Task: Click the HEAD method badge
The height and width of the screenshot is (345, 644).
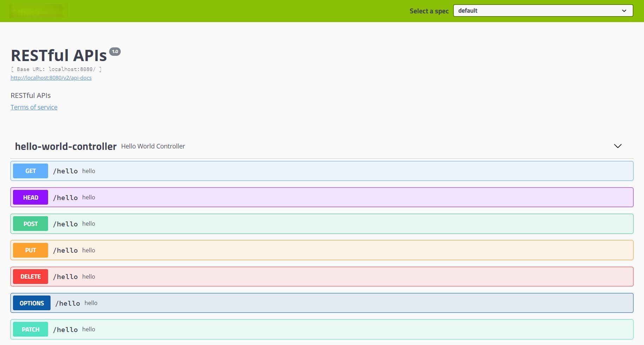Action: [x=31, y=197]
